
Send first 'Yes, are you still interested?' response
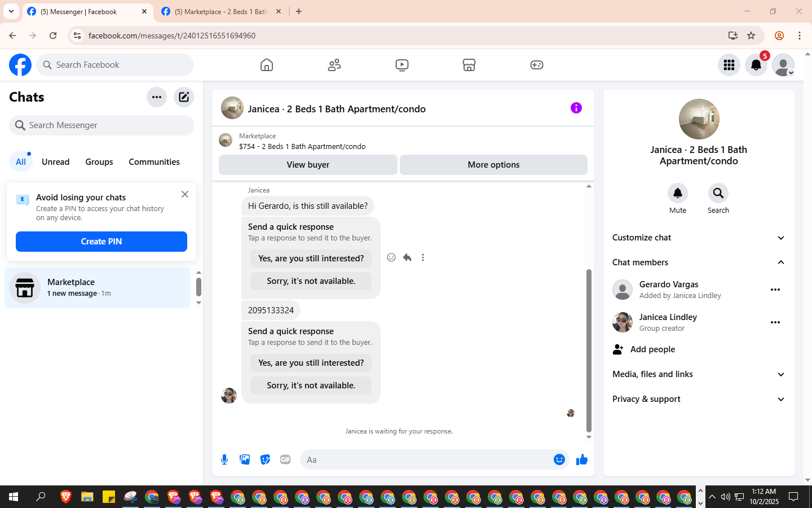pyautogui.click(x=311, y=259)
